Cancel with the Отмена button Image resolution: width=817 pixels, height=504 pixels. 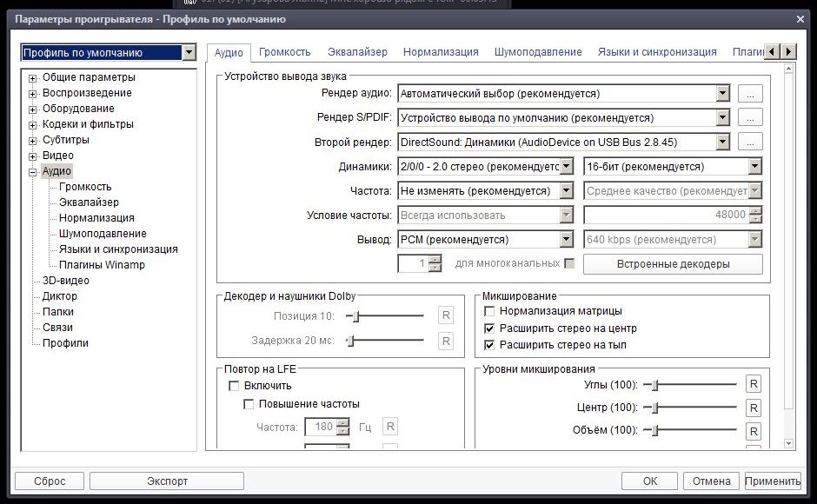[711, 481]
